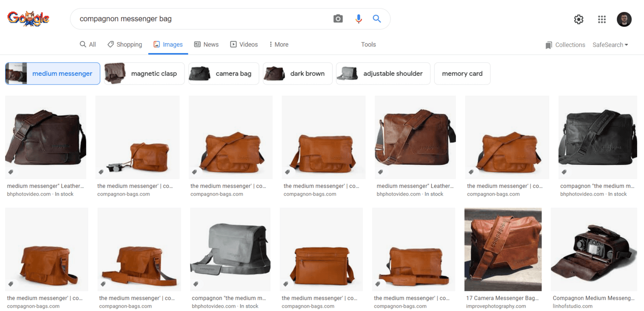This screenshot has width=644, height=311.
Task: Toggle the medium messenger filter chip
Action: coord(52,74)
